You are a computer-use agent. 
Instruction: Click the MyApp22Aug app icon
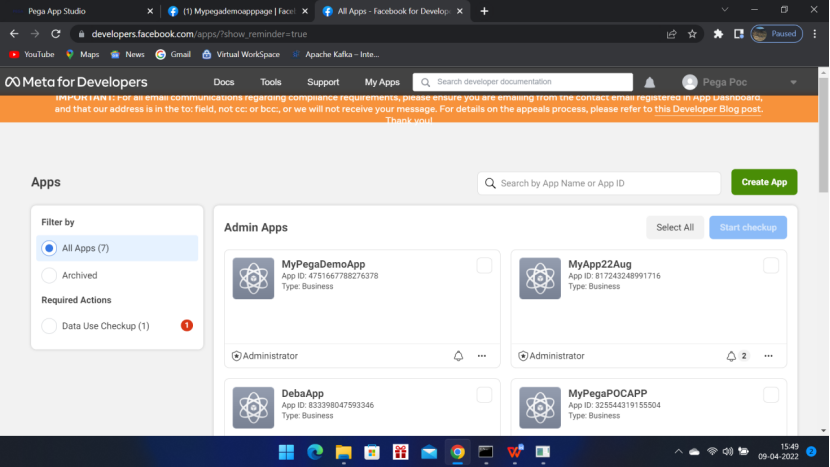(540, 279)
